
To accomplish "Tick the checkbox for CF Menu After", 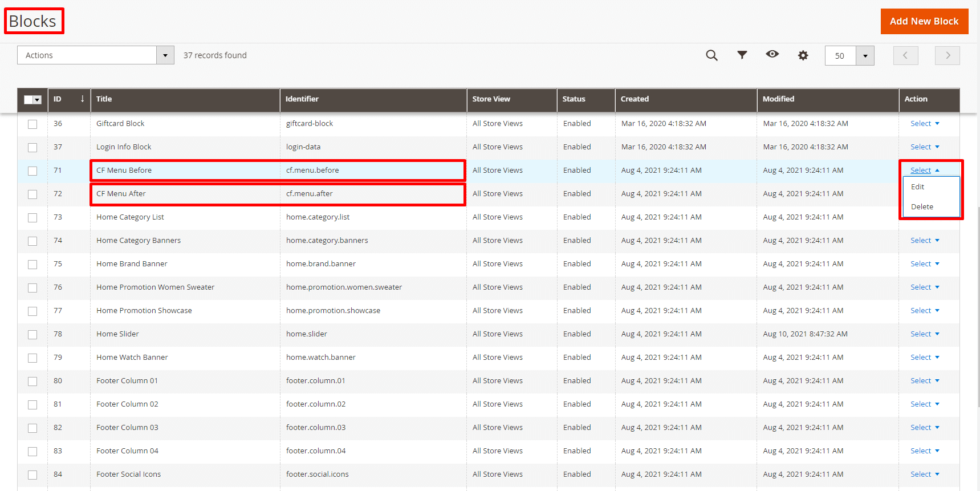I will [32, 194].
